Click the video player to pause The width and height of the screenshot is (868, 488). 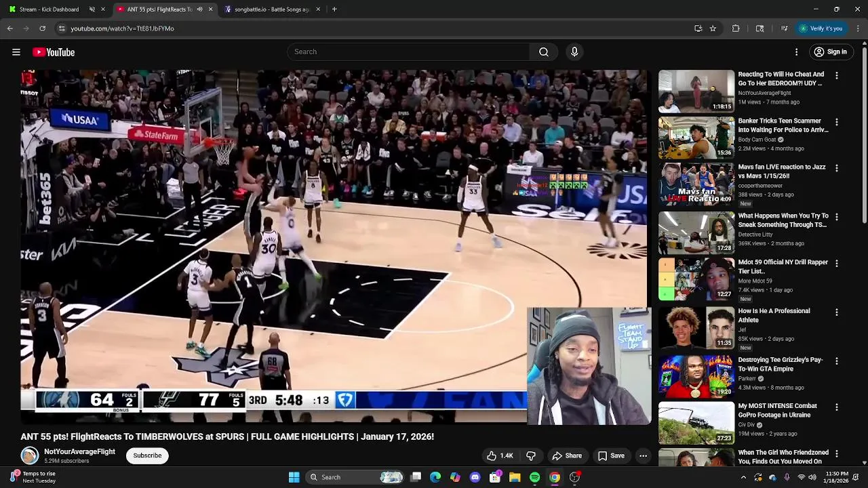(x=336, y=247)
